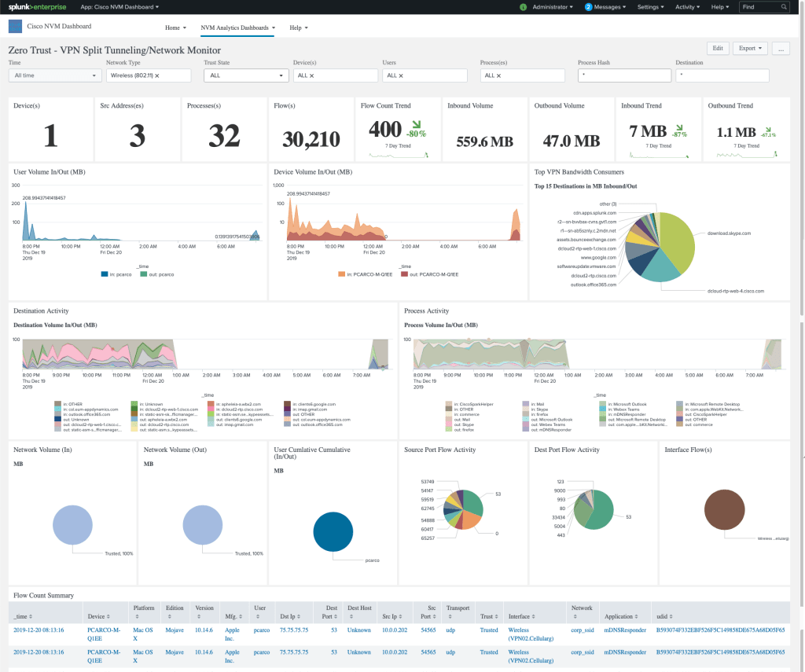Click the search magnifier in Find box
Screen dimensions: 805x672
784,7
